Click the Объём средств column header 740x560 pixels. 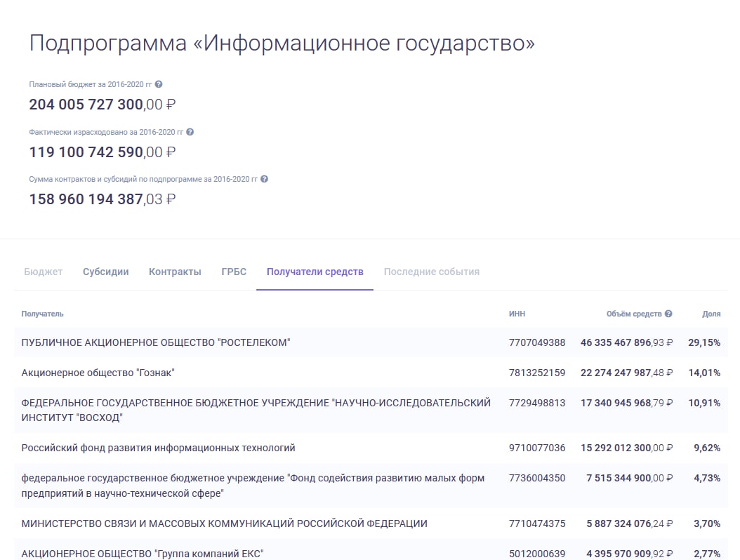point(634,314)
